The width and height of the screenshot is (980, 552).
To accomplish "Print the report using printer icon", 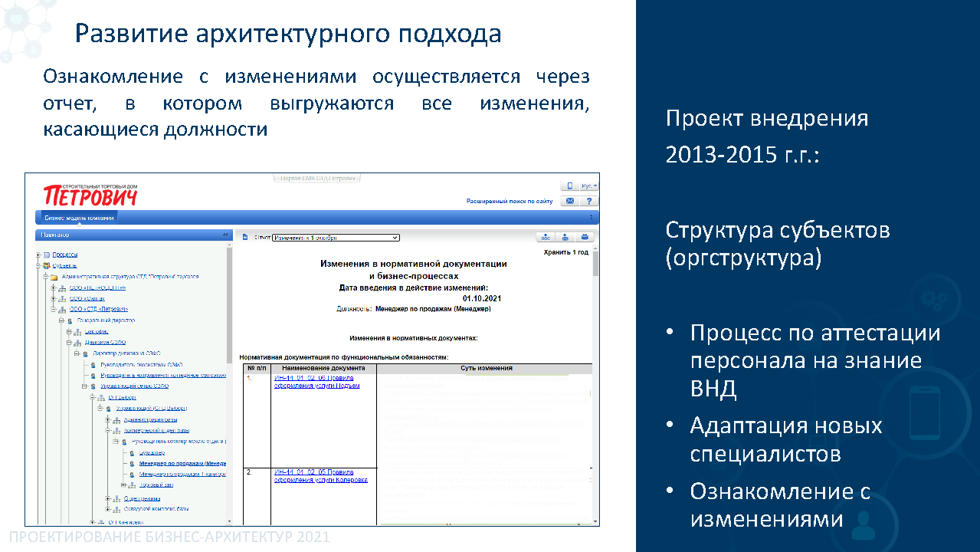I will coord(585,237).
